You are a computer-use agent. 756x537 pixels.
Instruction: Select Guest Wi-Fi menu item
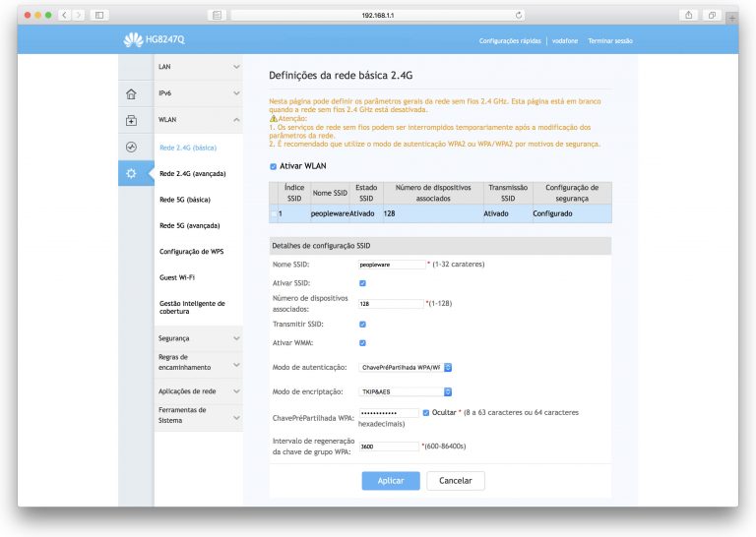(177, 277)
